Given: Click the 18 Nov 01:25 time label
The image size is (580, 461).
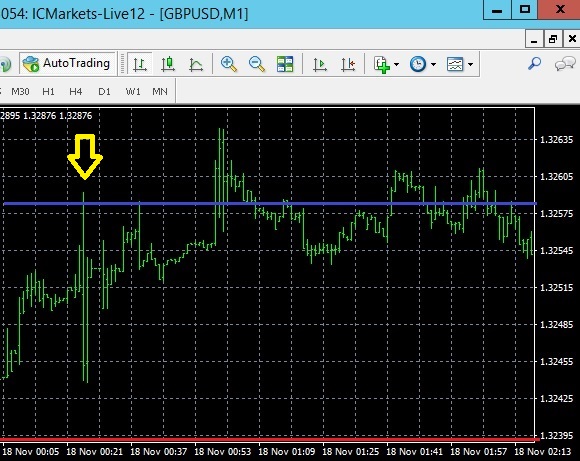Looking at the screenshot, I should [x=351, y=452].
